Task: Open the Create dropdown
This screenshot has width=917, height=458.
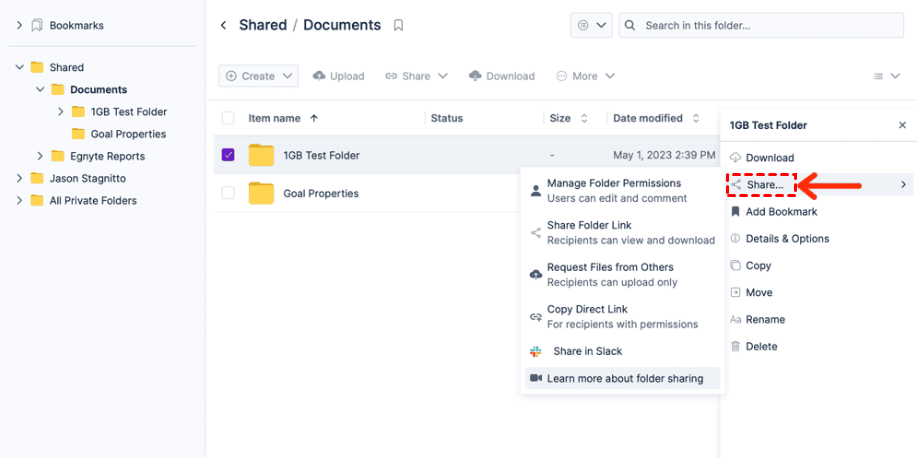Action: [258, 76]
